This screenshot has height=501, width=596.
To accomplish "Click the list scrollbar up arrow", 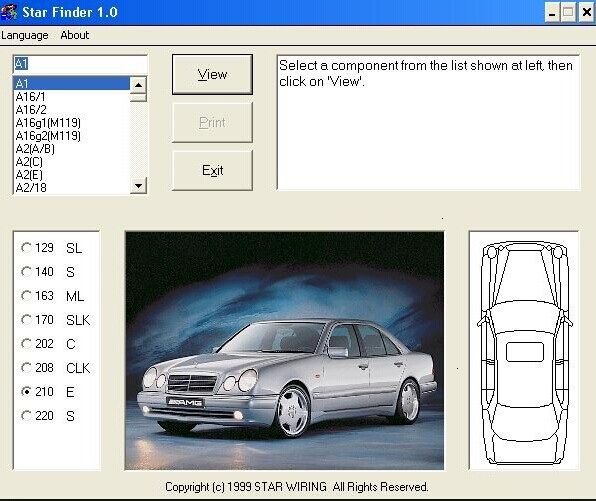I will (138, 85).
